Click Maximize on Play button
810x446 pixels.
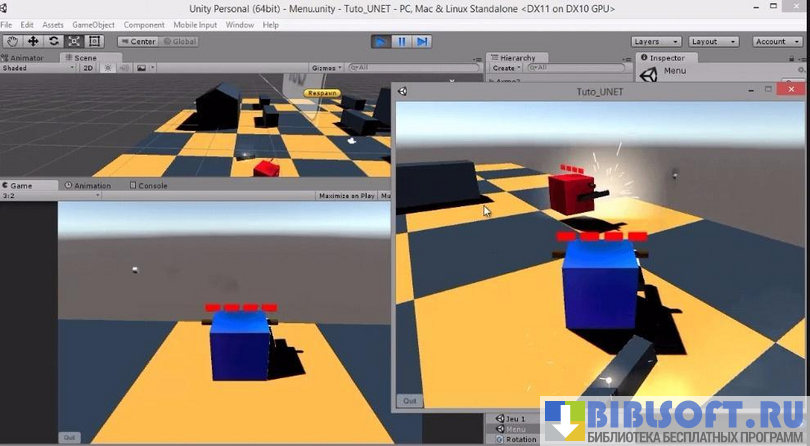[x=346, y=196]
